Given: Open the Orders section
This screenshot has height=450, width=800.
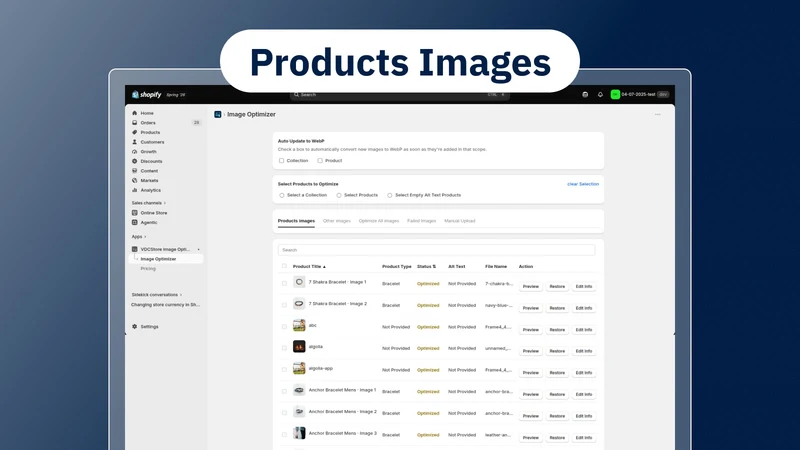Looking at the screenshot, I should [x=148, y=123].
